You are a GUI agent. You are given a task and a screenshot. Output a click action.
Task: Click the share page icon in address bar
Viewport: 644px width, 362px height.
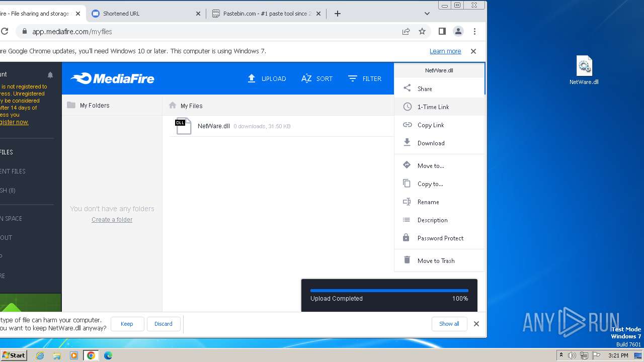click(406, 31)
